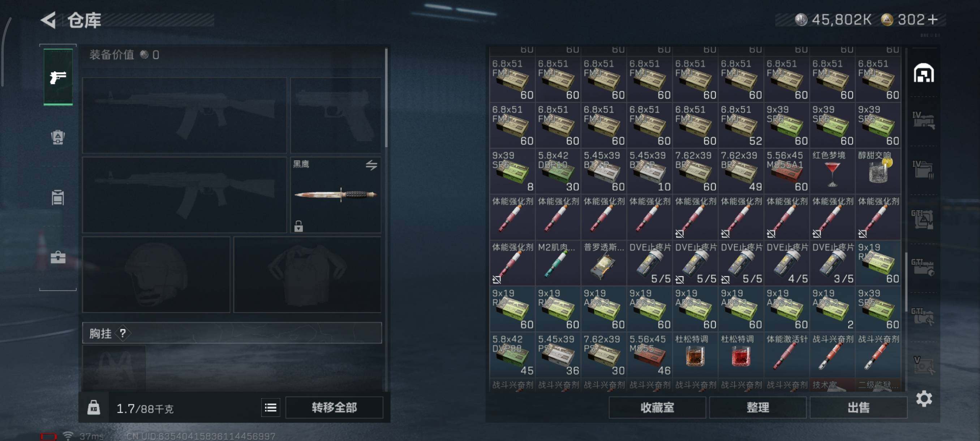
Task: Open the backpack tab in left sidebar
Action: pos(58,137)
